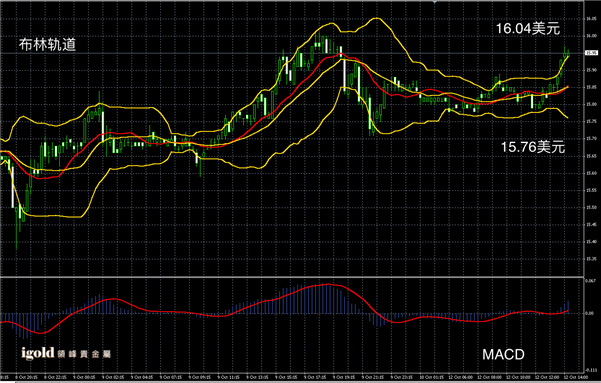
Task: Click the 15.50 price axis label
Action: click(x=591, y=207)
